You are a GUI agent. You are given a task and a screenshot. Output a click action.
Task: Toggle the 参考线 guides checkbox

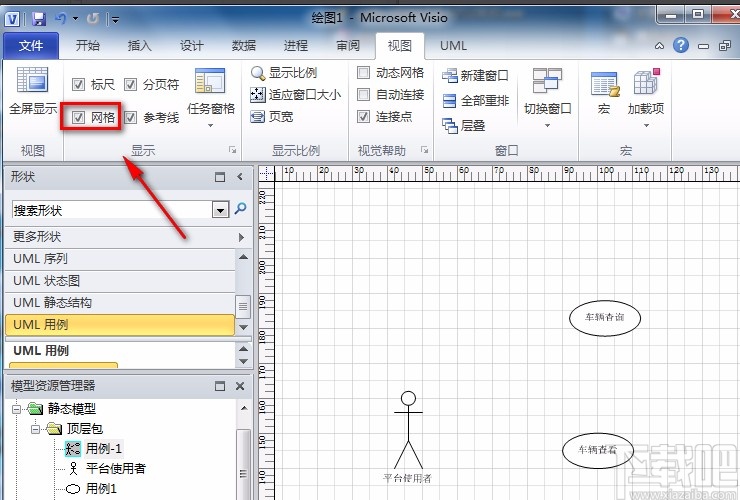click(130, 117)
